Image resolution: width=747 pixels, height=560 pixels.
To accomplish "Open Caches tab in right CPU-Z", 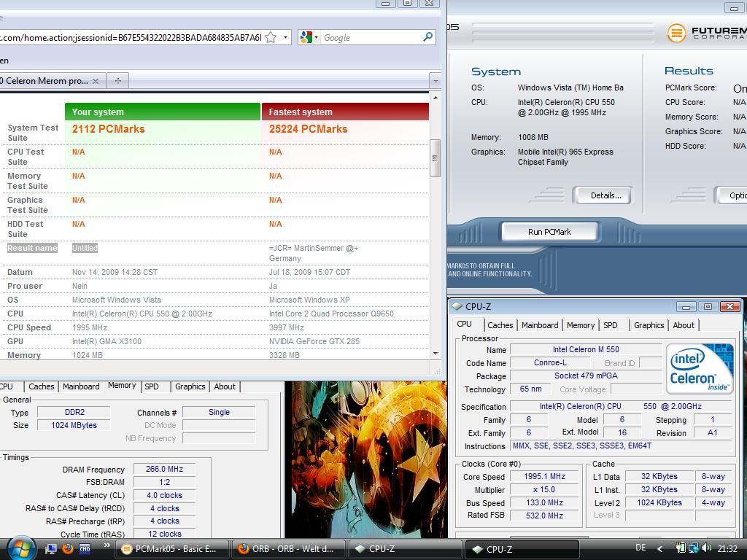I will click(x=500, y=325).
